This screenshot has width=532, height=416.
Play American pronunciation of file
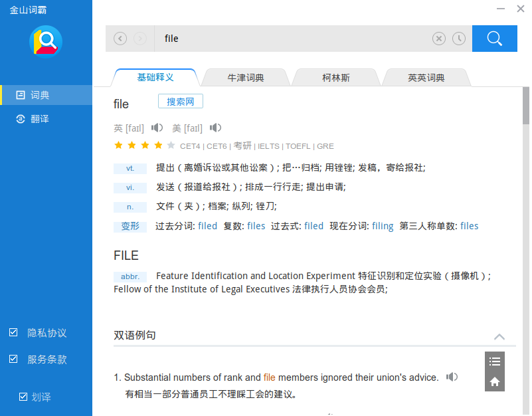tap(215, 128)
